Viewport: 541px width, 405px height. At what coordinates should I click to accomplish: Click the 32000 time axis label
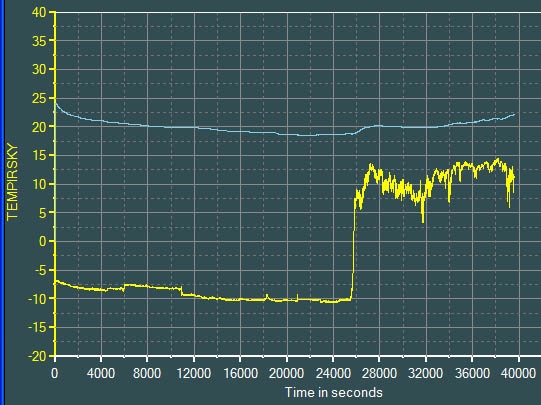pos(425,374)
